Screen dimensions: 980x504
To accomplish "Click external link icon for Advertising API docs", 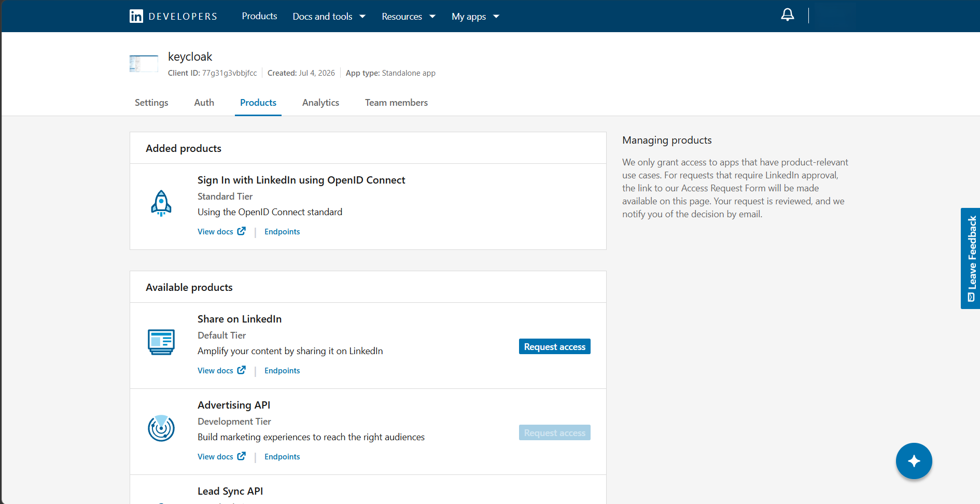I will tap(242, 456).
